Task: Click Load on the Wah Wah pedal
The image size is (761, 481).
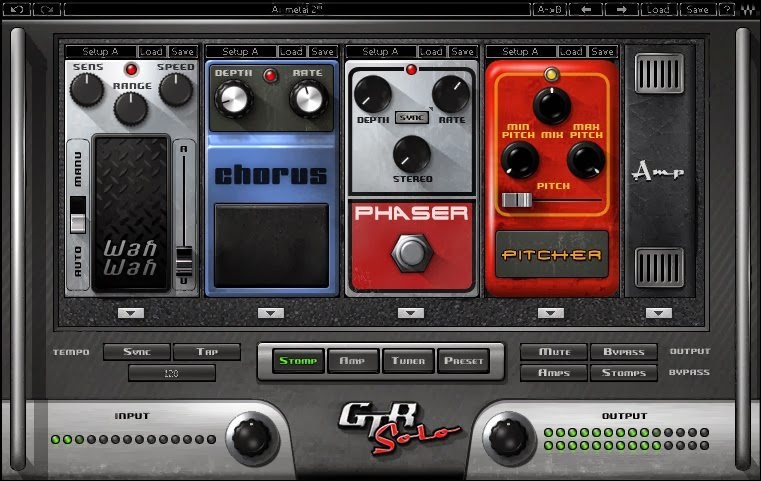Action: [x=151, y=51]
